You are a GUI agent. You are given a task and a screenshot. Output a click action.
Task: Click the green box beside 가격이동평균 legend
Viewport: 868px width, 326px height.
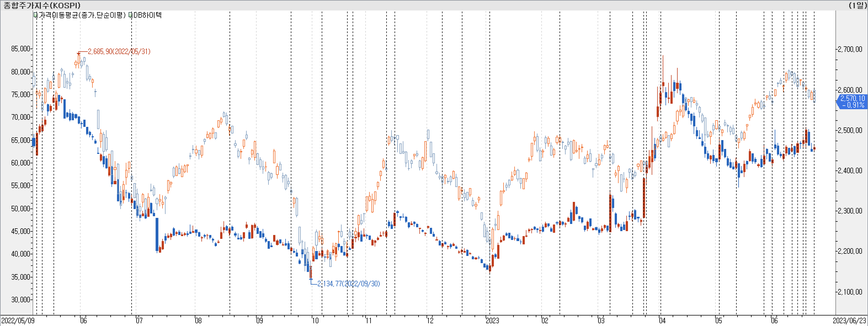point(35,15)
